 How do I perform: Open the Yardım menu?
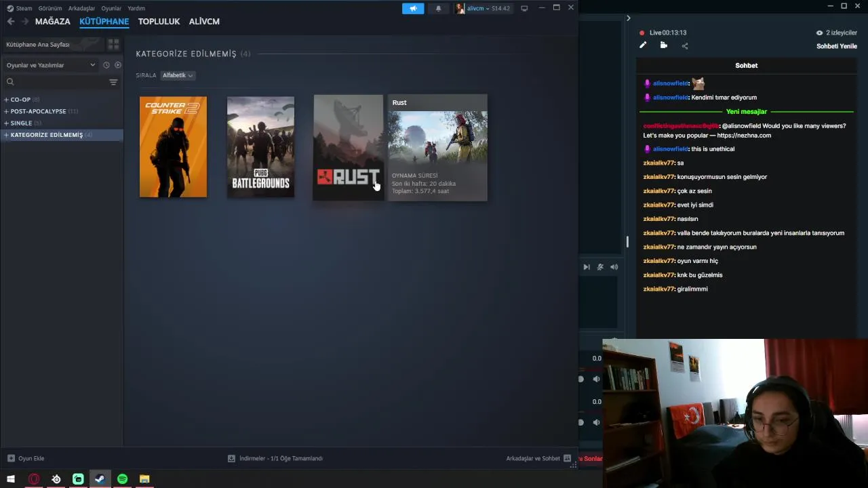click(136, 8)
